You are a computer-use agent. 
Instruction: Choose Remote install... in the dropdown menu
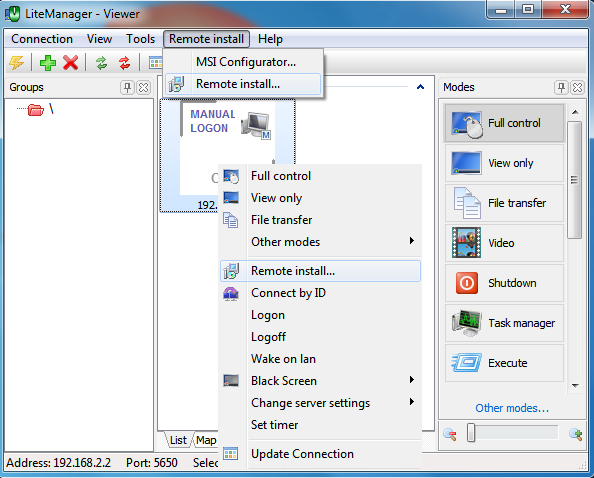243,84
